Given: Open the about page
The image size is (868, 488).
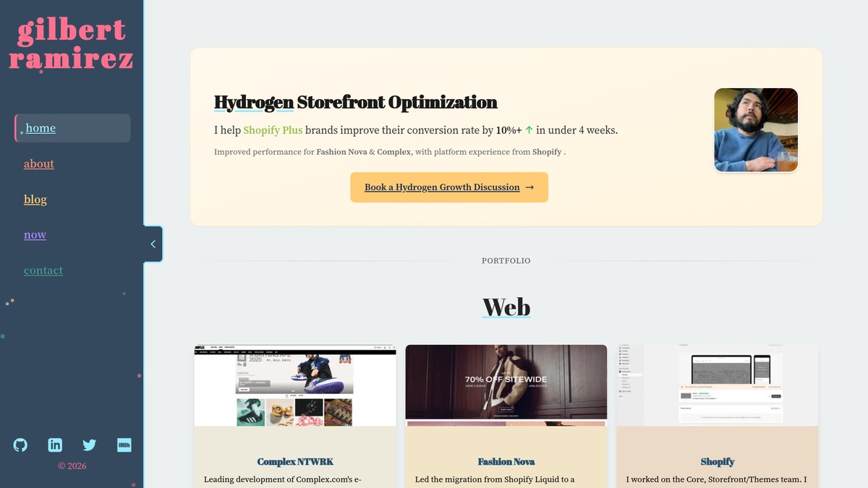Looking at the screenshot, I should 39,163.
